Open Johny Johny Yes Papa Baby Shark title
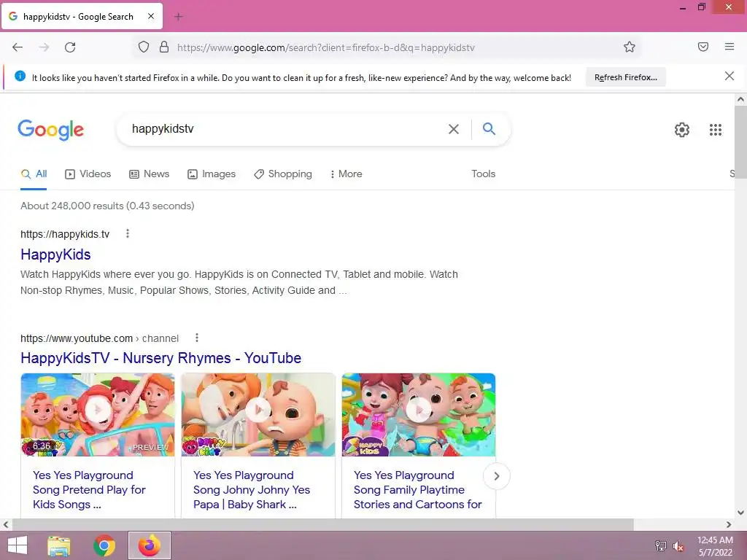 (252, 489)
